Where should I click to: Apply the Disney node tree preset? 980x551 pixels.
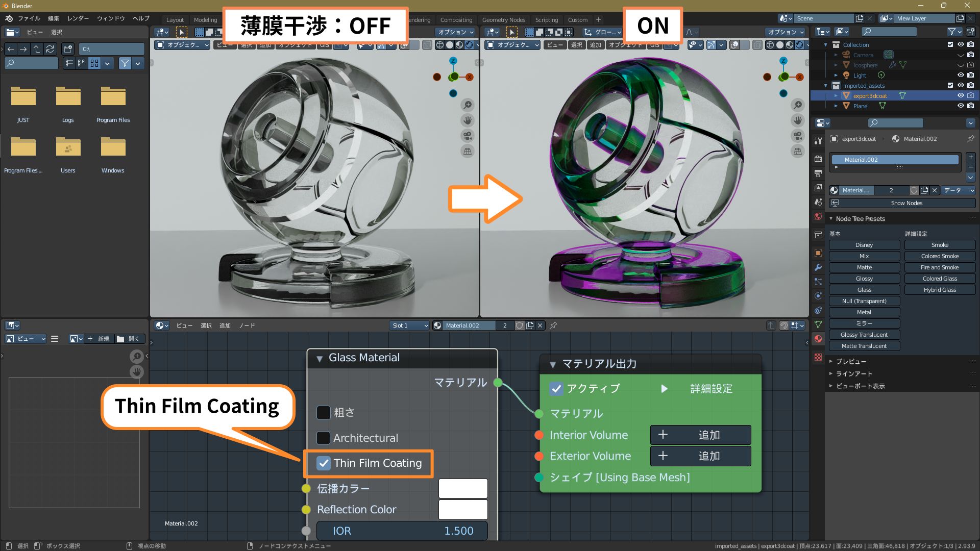point(864,245)
